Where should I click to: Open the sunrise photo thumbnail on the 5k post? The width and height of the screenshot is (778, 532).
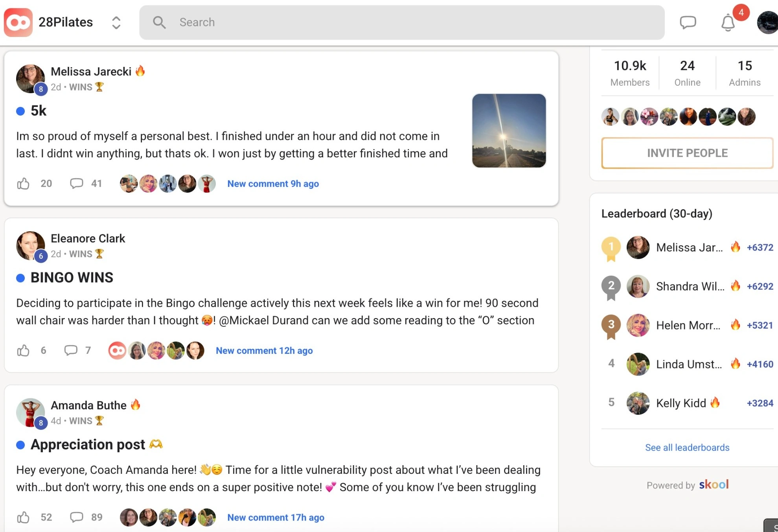click(x=509, y=131)
